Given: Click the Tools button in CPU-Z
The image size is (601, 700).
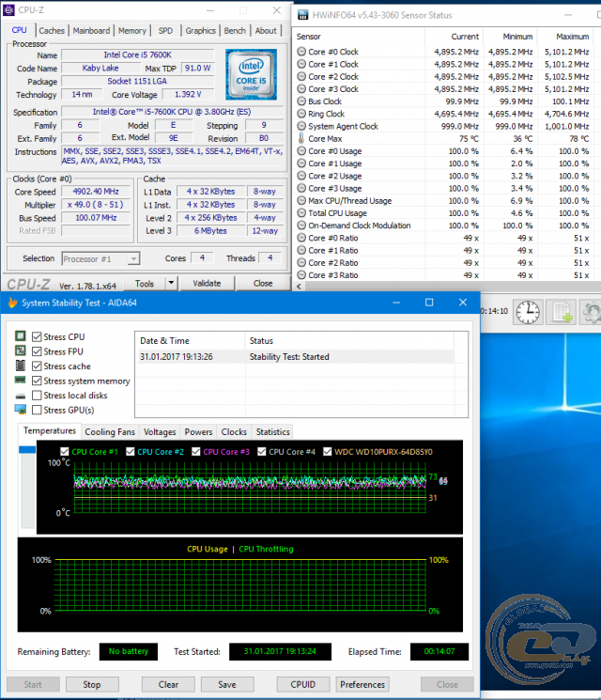Looking at the screenshot, I should click(144, 283).
